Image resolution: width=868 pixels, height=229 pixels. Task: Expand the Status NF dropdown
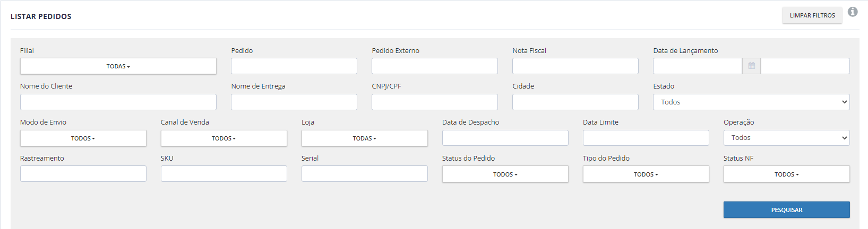coord(786,174)
